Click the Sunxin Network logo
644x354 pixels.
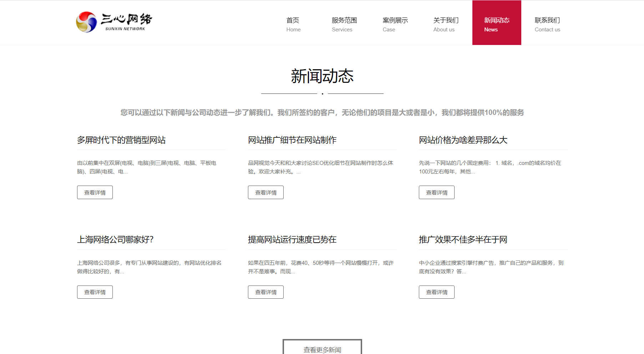pyautogui.click(x=114, y=22)
